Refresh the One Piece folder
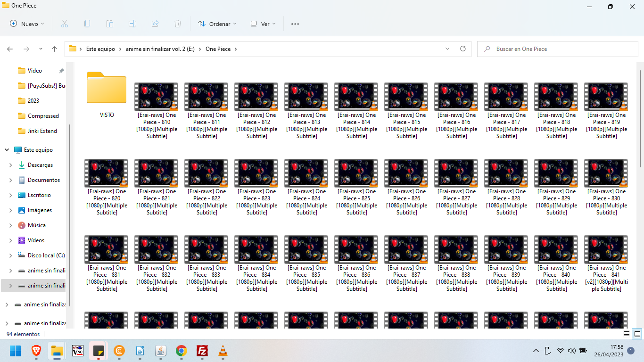This screenshot has width=644, height=362. click(x=463, y=49)
